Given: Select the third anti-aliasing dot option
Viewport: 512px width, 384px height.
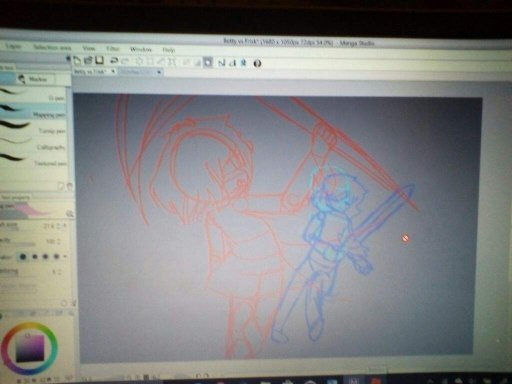Looking at the screenshot, I should [46, 257].
